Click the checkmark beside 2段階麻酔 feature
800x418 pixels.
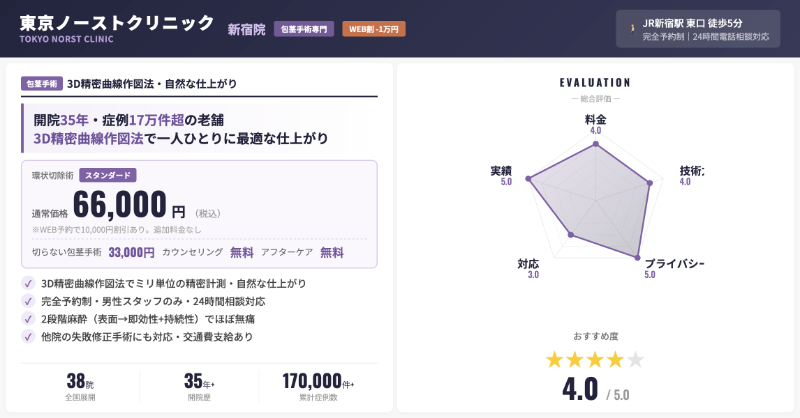pos(28,319)
